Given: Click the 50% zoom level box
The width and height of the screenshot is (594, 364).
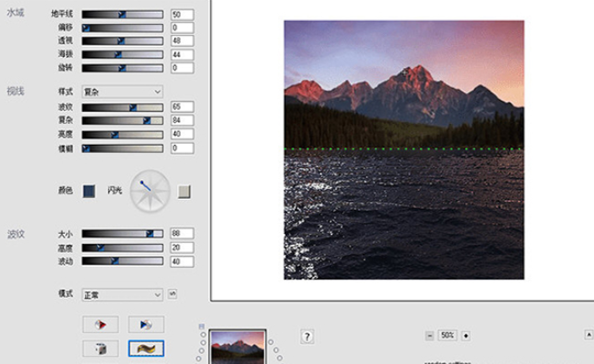Looking at the screenshot, I should coord(447,336).
